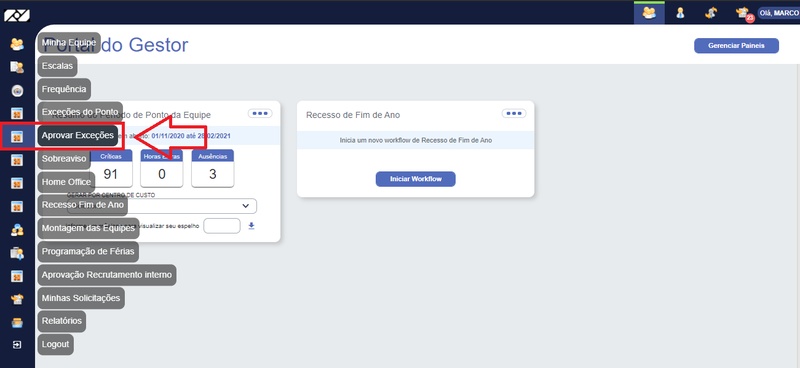Download the espelho using the arrow icon

(x=251, y=226)
